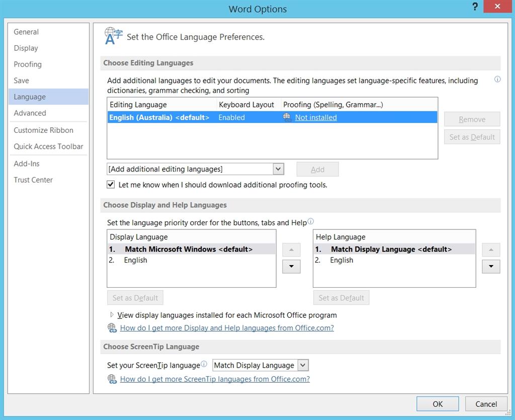This screenshot has height=420, width=515.
Task: Click globe icon beside Display and Help link
Action: [112, 328]
